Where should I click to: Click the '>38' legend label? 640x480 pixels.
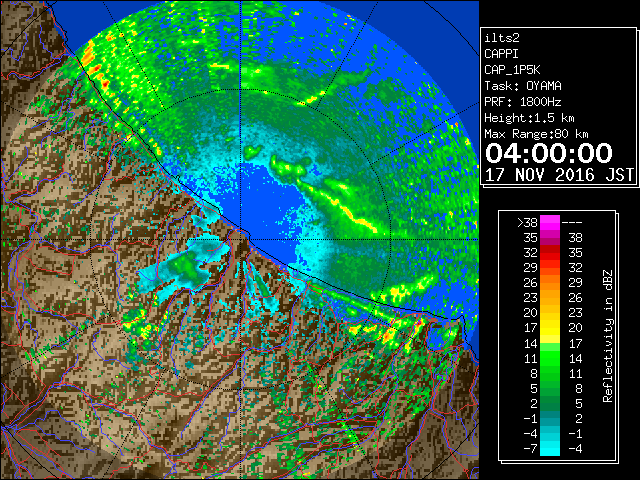click(x=527, y=222)
